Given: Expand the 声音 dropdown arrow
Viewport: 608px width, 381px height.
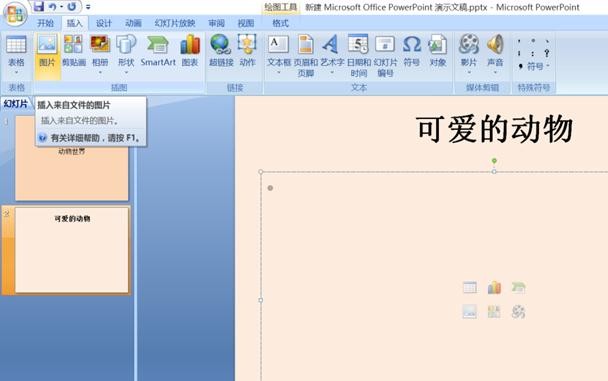Looking at the screenshot, I should 495,72.
